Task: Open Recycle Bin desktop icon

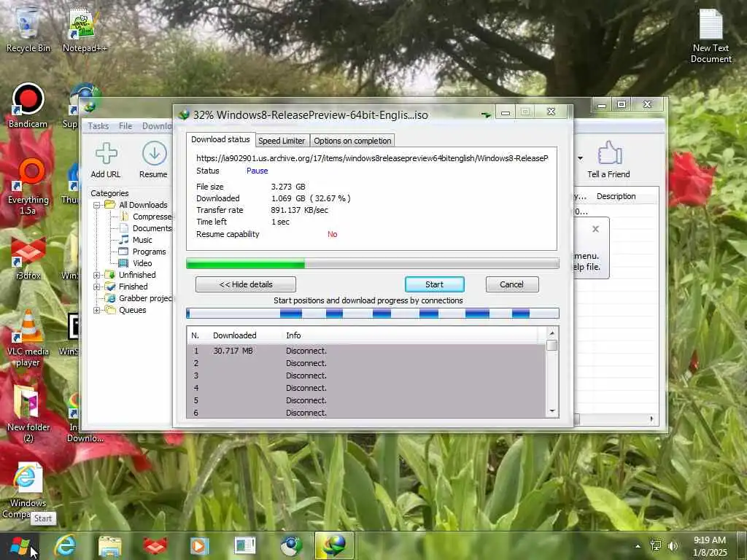Action: 28,29
